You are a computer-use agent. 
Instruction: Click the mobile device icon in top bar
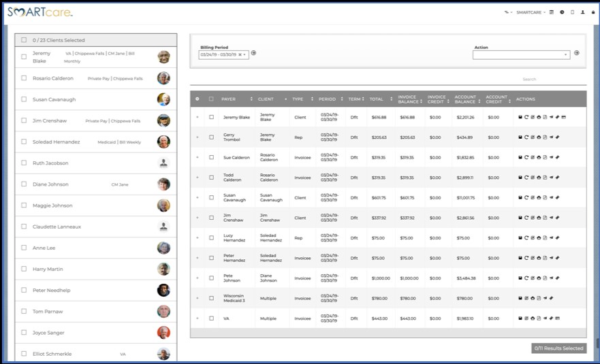click(573, 12)
